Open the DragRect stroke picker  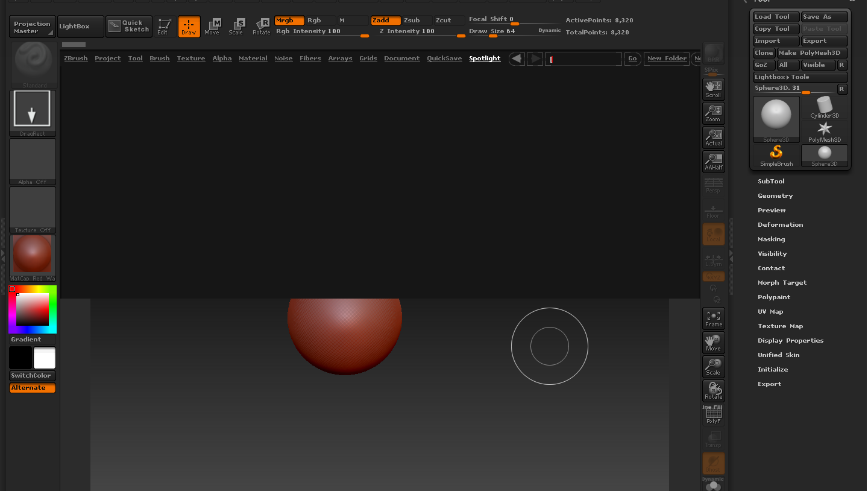tap(33, 113)
